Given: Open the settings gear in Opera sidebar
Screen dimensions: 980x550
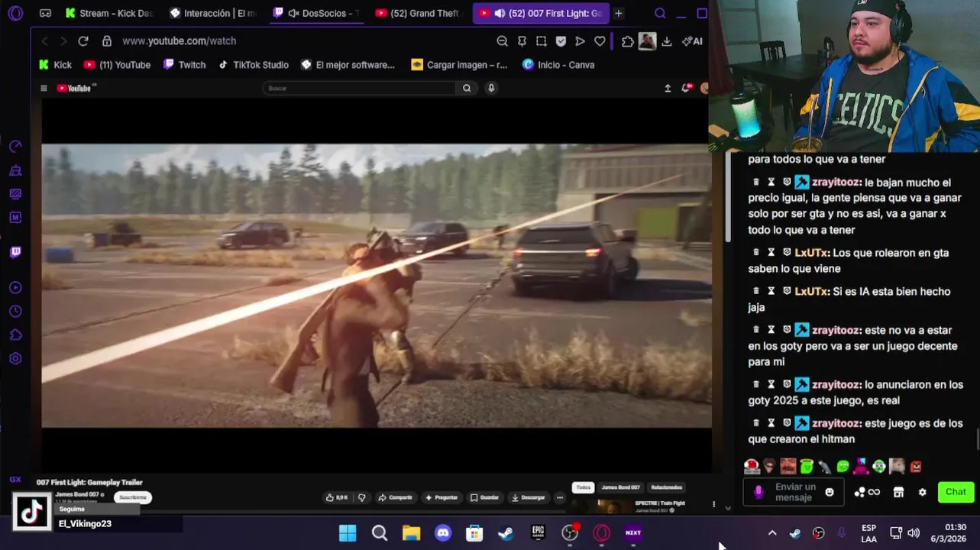Looking at the screenshot, I should pyautogui.click(x=15, y=359).
